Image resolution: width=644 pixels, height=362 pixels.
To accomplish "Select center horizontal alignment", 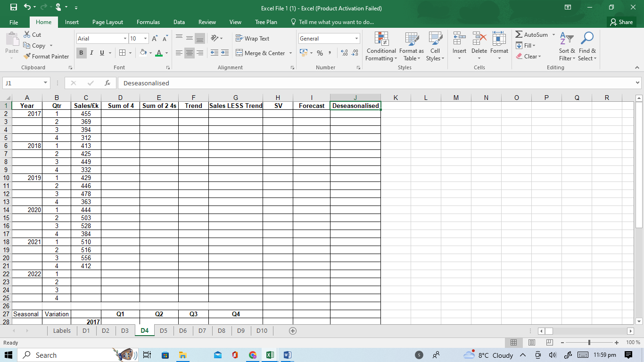I will [190, 53].
